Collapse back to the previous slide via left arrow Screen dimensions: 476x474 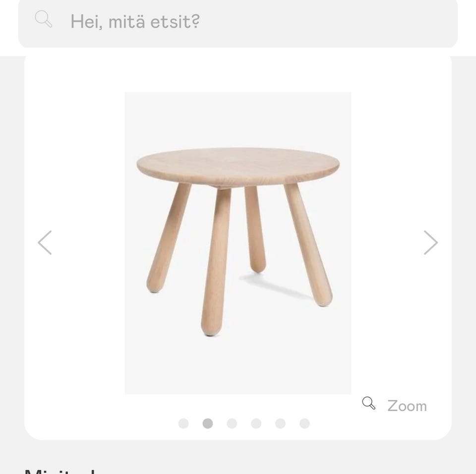[44, 242]
